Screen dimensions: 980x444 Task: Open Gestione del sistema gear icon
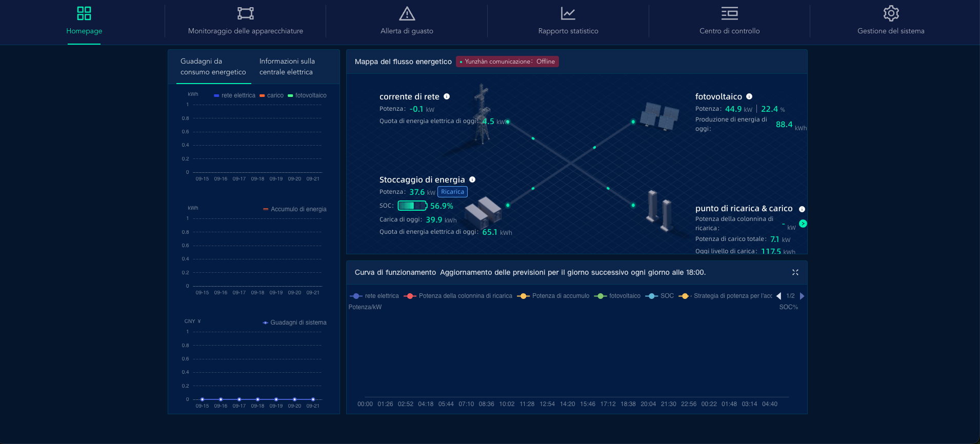[891, 13]
